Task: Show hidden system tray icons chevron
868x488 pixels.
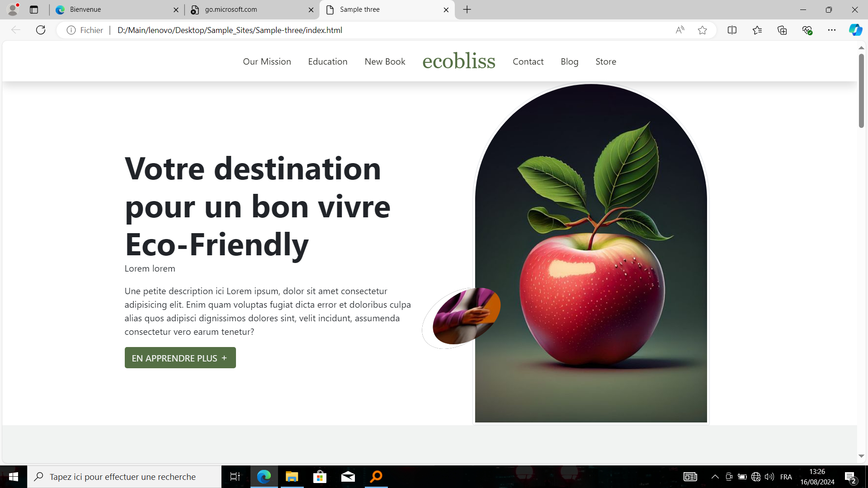Action: 715,477
